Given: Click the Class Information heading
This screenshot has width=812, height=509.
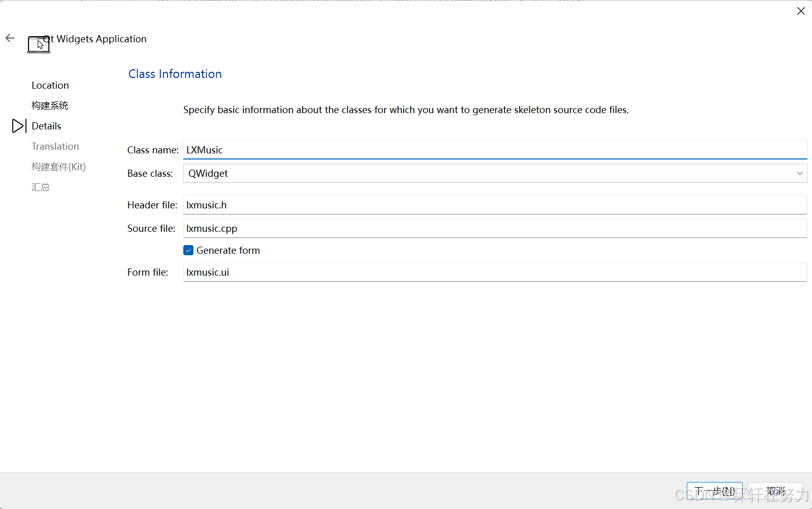Looking at the screenshot, I should pos(175,74).
